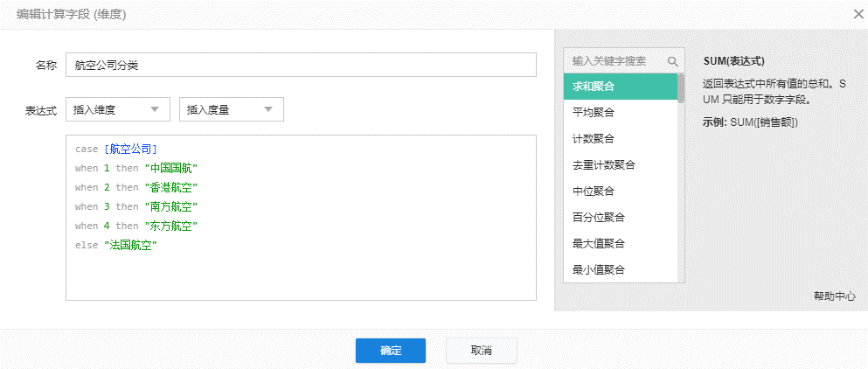The height and width of the screenshot is (369, 868).
Task: Select 中位聚合 function
Action: coord(620,191)
